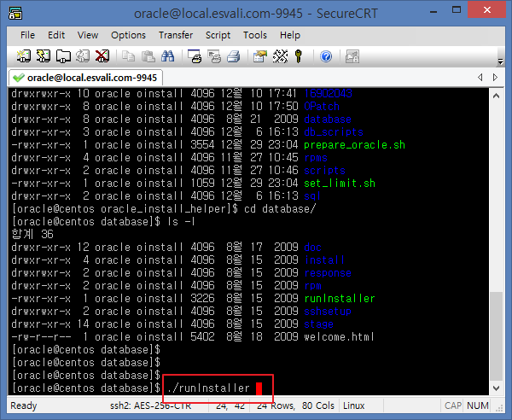Click the Public Key gold key icon

click(299, 56)
